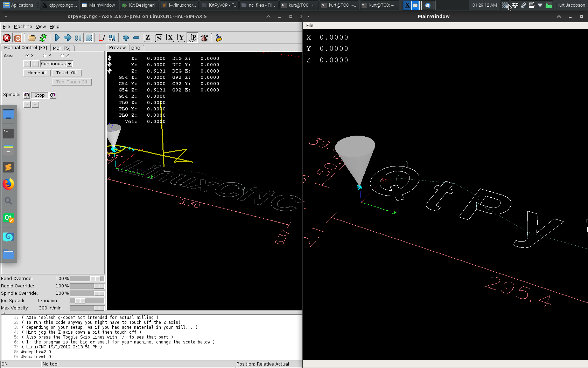Screen dimensions: 588x368
Task: Open Sublime Text from the dock
Action: [8, 167]
